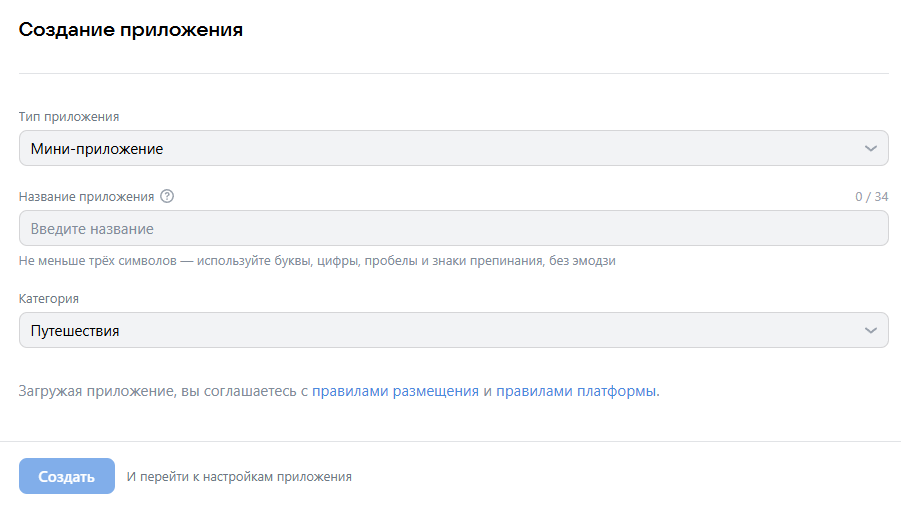Follow the правилами платформы link
This screenshot has height=514, width=901.
(577, 391)
